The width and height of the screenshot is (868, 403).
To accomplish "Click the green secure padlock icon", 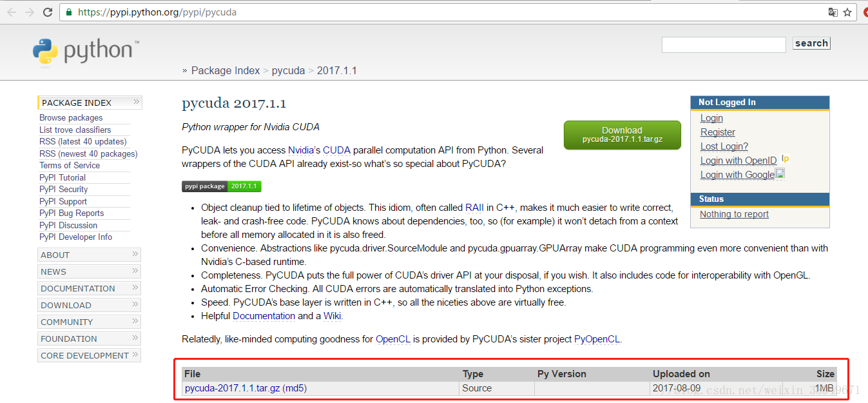I will [69, 12].
